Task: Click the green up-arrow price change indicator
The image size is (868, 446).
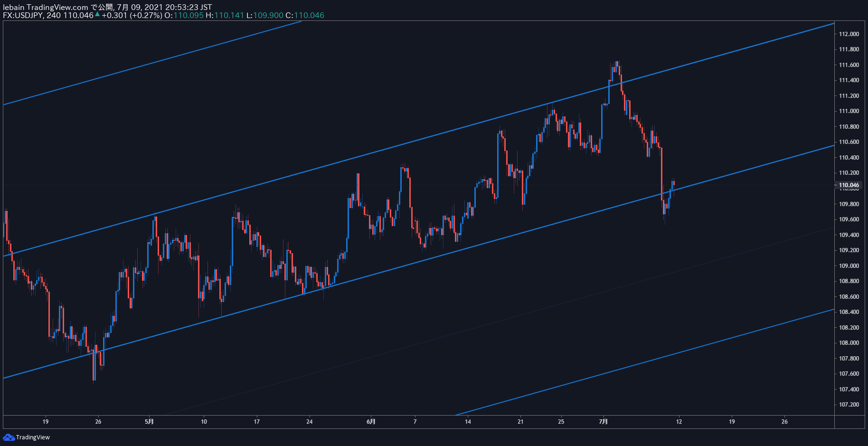Action: point(97,14)
